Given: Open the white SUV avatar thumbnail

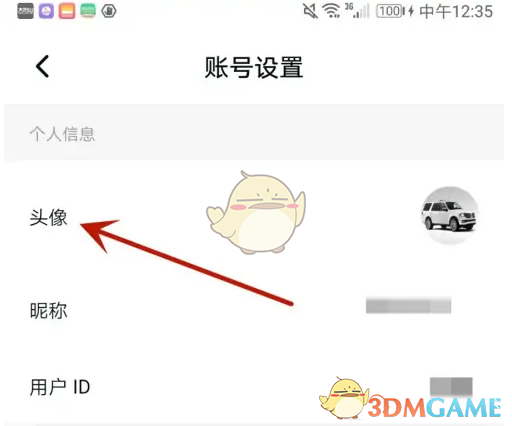Looking at the screenshot, I should (x=449, y=215).
